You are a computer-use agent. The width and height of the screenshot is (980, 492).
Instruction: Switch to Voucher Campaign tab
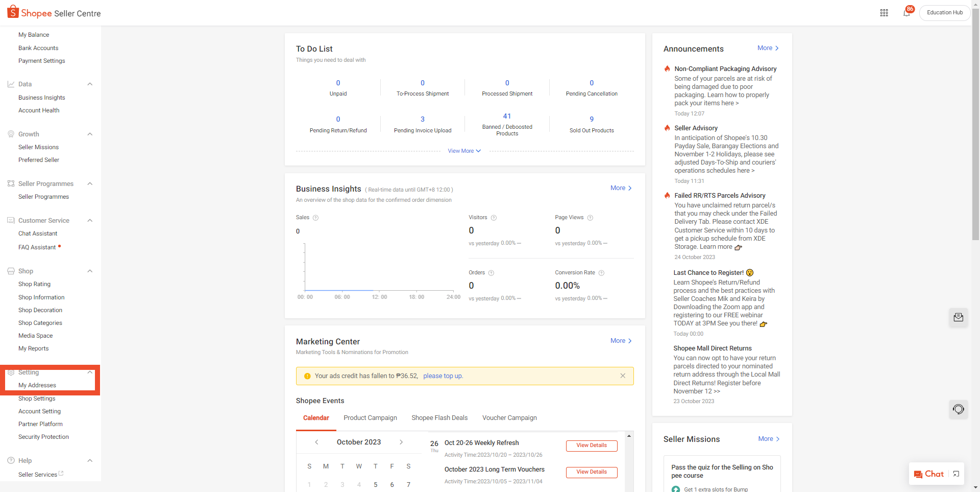click(x=509, y=418)
